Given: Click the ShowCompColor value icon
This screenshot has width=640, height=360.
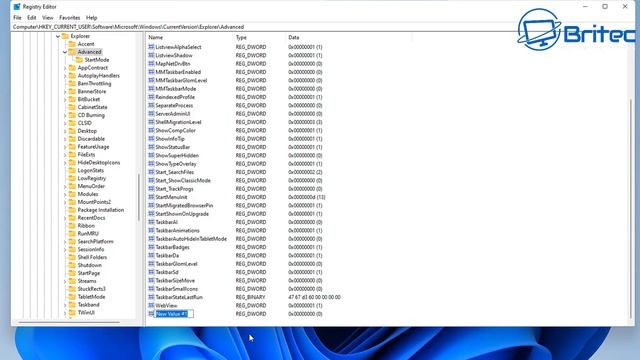Looking at the screenshot, I should (151, 130).
